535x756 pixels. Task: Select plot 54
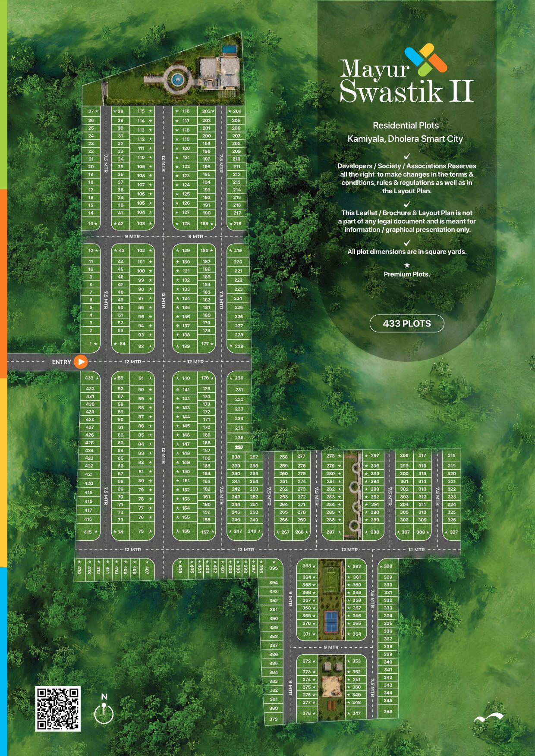(x=121, y=343)
